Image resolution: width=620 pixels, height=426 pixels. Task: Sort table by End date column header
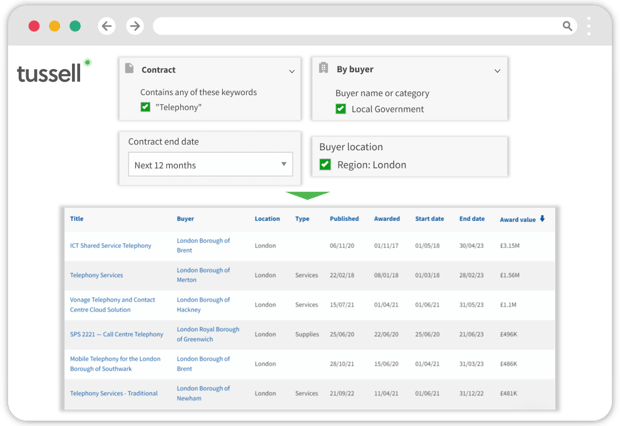[471, 219]
